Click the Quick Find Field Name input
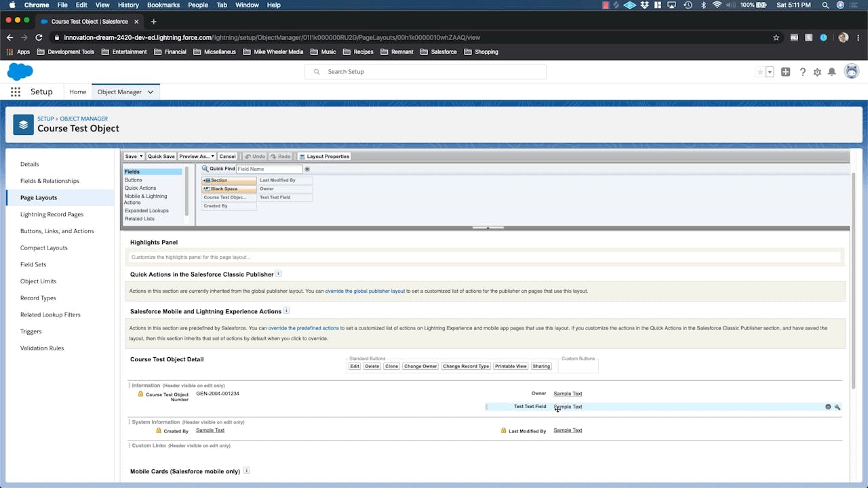 pyautogui.click(x=269, y=169)
